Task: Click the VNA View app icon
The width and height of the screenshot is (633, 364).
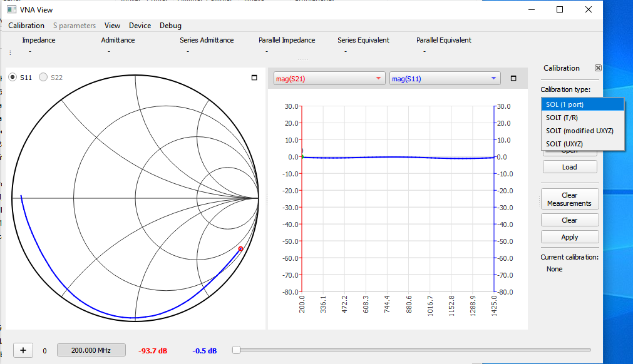Action: pos(11,9)
